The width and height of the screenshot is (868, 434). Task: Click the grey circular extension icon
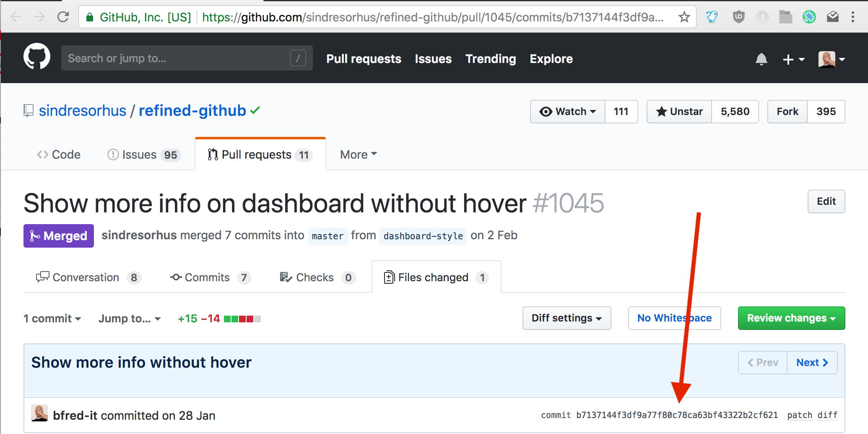click(x=762, y=17)
